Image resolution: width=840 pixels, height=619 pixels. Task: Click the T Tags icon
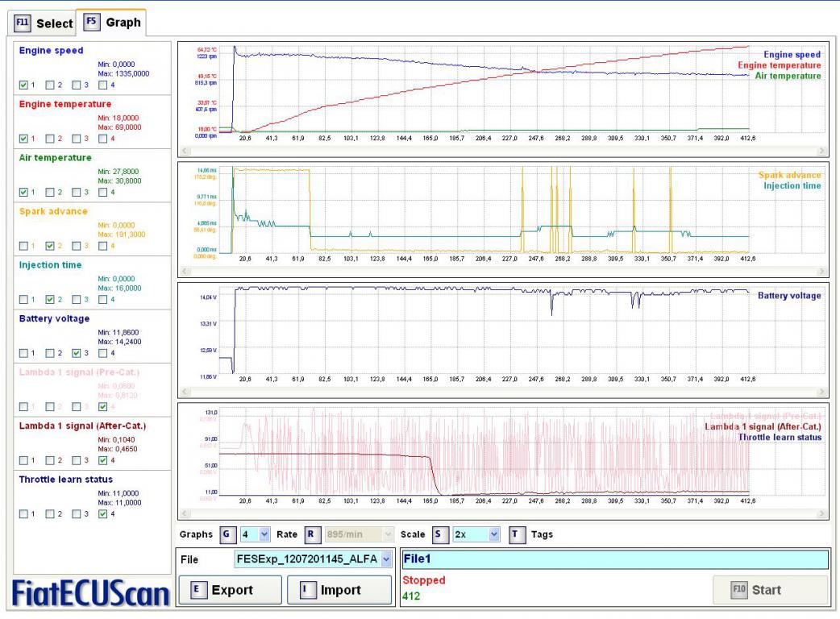click(517, 534)
